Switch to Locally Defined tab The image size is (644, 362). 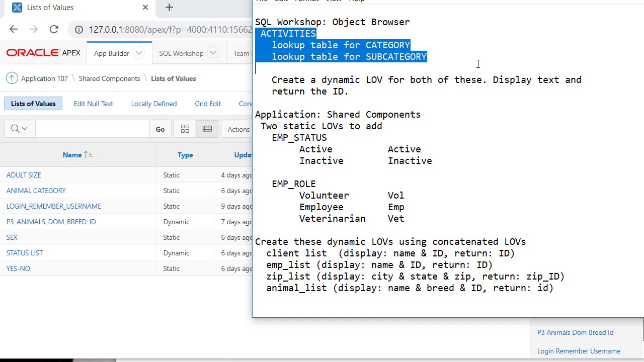coord(154,104)
